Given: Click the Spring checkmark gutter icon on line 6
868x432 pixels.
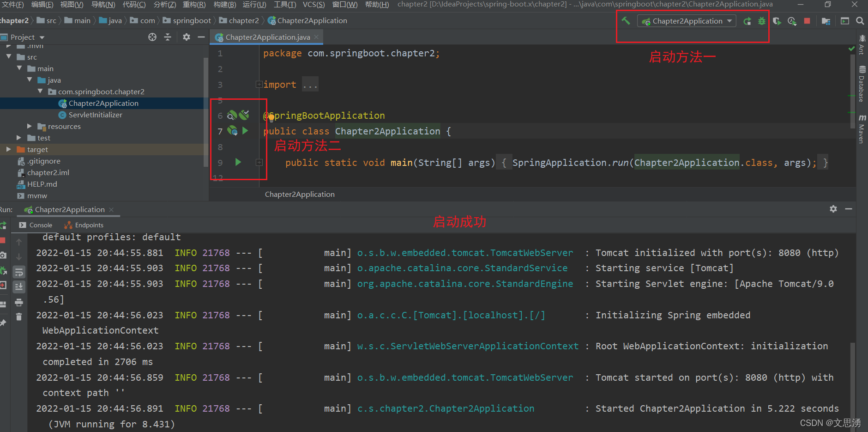Looking at the screenshot, I should [x=244, y=115].
